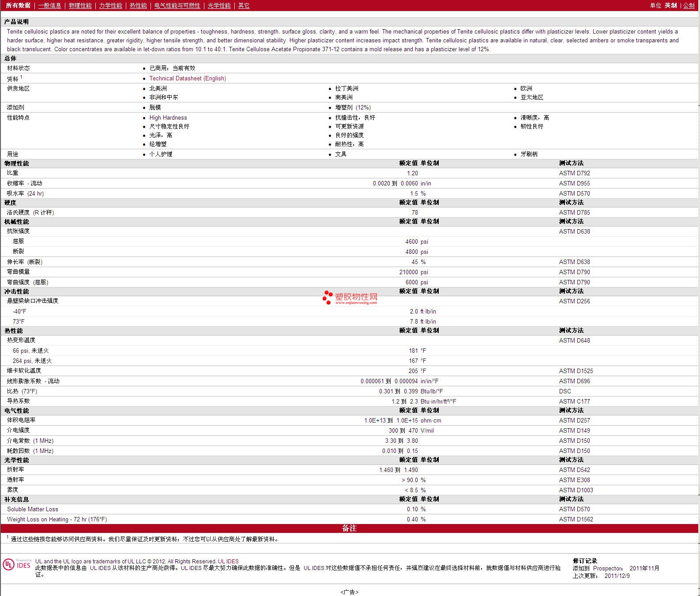Click ASTM D1525 test method
The image size is (700, 596).
coord(576,371)
